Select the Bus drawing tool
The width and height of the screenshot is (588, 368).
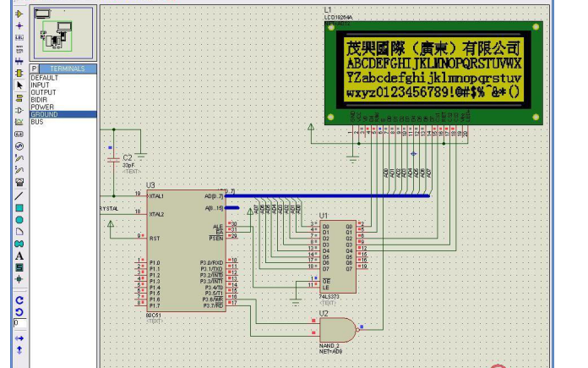tap(19, 61)
